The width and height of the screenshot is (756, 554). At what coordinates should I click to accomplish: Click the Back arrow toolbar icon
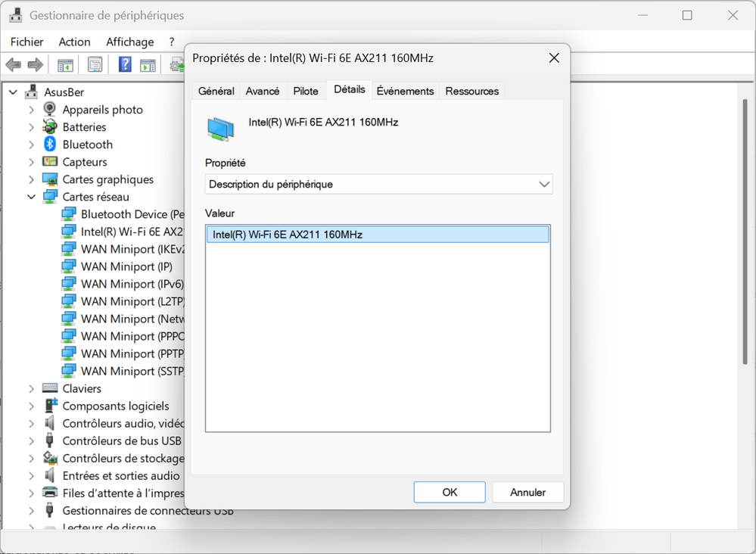(x=14, y=64)
